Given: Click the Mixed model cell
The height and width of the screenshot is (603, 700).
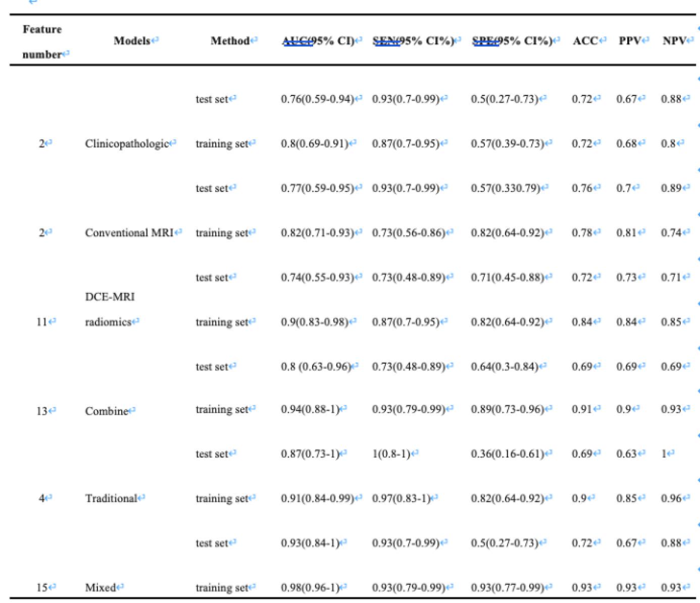Looking at the screenshot, I should click(101, 587).
